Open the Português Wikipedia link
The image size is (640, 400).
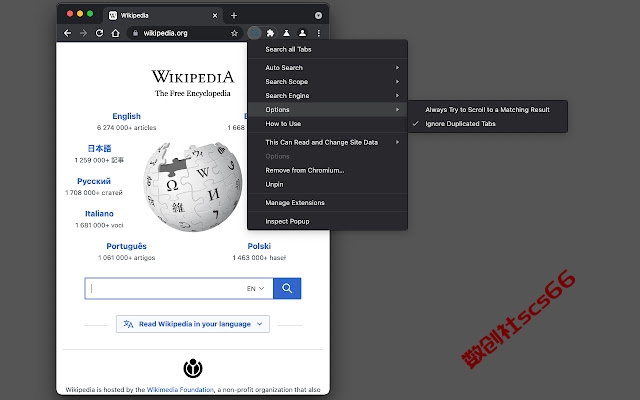tap(127, 246)
